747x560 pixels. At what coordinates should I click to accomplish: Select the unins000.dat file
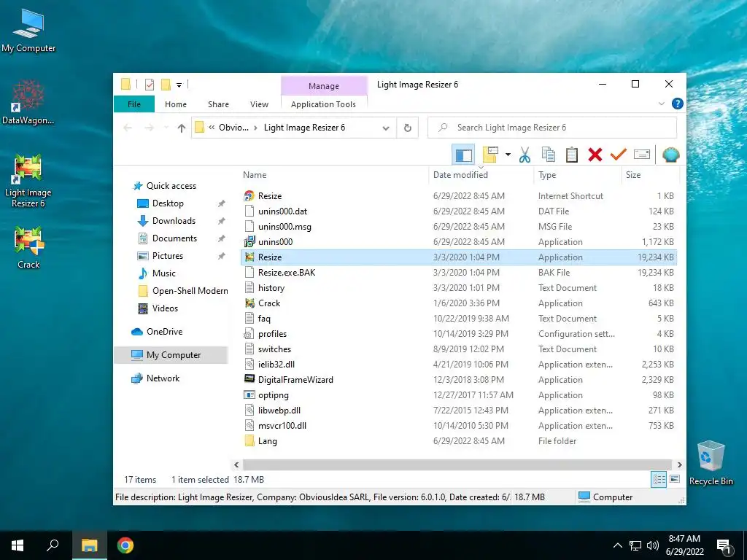[460, 211]
